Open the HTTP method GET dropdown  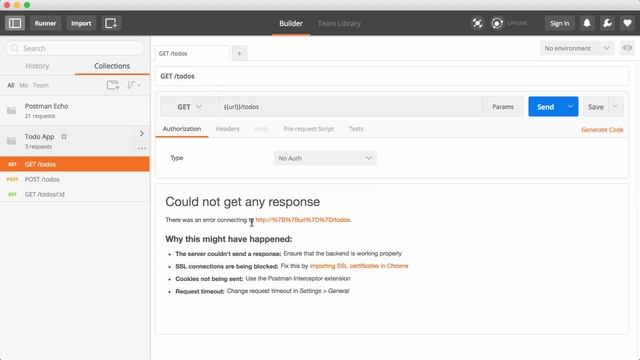pos(189,107)
